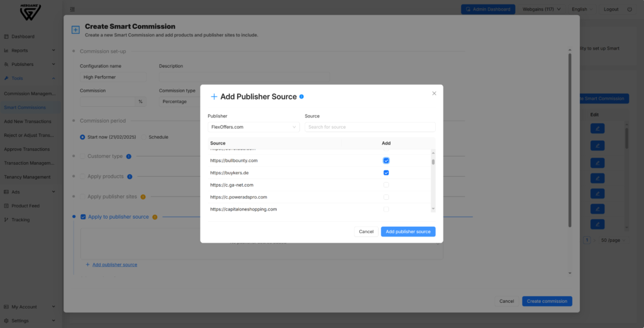The height and width of the screenshot is (328, 644).
Task: Untick the https://buykers.de checkbox
Action: pos(386,173)
